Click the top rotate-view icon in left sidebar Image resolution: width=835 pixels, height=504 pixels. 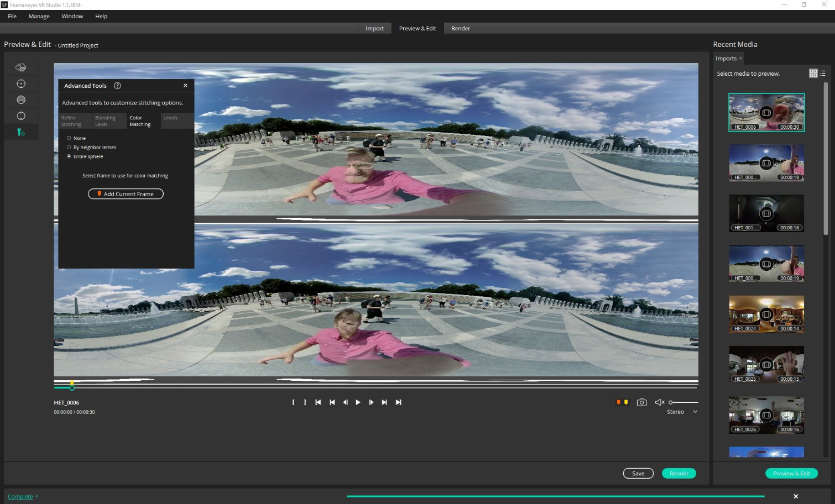(21, 67)
